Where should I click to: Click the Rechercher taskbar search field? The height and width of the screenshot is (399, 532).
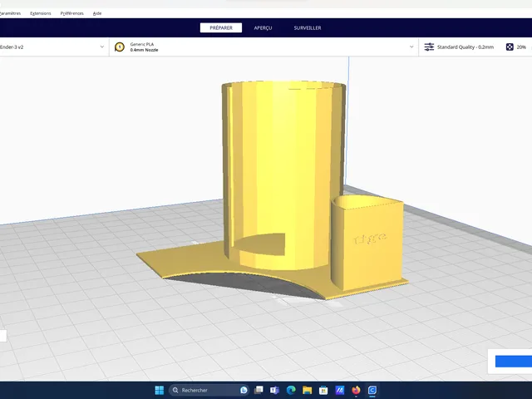point(209,390)
